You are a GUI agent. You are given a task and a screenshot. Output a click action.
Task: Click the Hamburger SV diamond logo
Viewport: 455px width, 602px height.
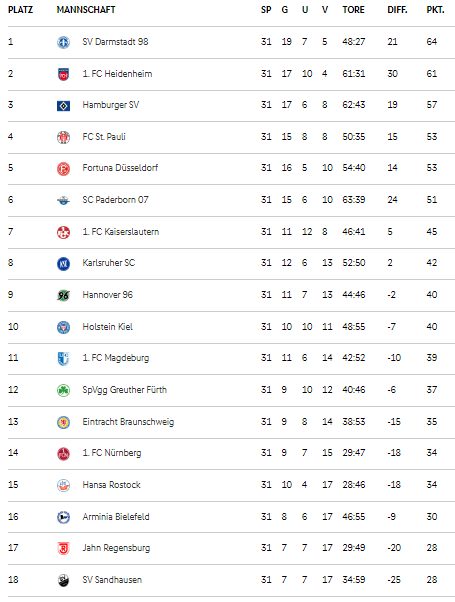(63, 105)
